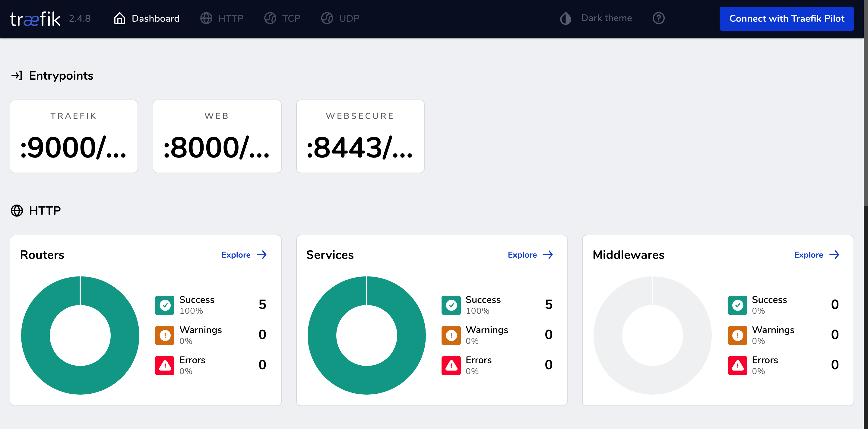Follow the Middlewares Explore arrow
The width and height of the screenshot is (868, 429).
click(834, 255)
